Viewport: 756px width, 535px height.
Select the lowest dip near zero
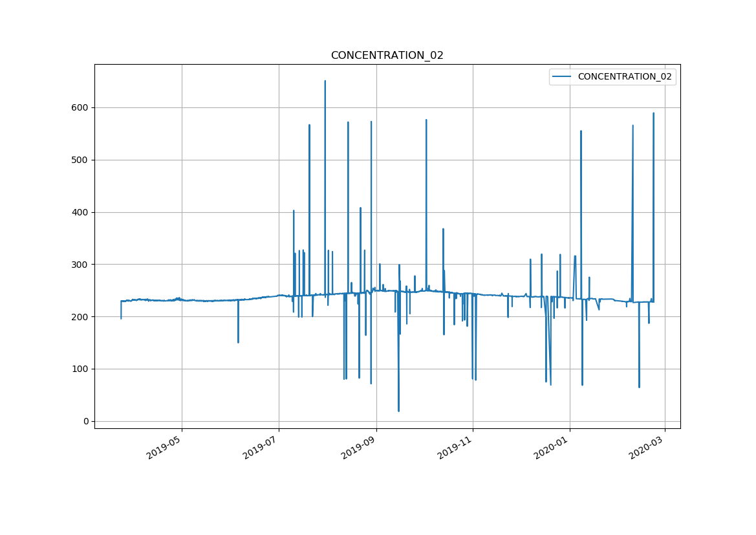(x=398, y=410)
